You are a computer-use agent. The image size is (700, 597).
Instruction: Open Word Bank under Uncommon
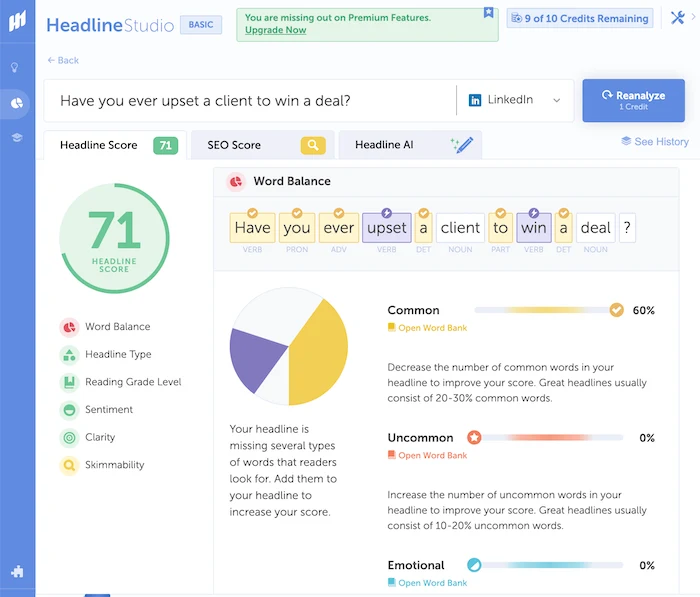432,455
